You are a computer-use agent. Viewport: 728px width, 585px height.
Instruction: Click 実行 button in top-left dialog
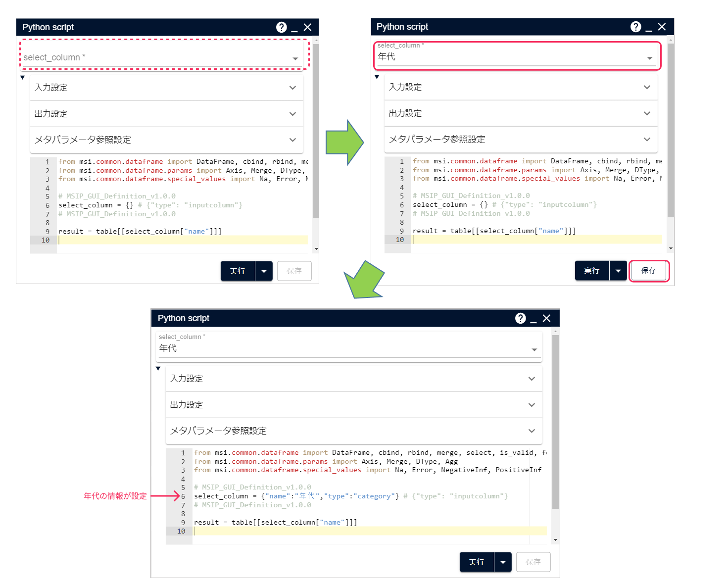tap(238, 271)
